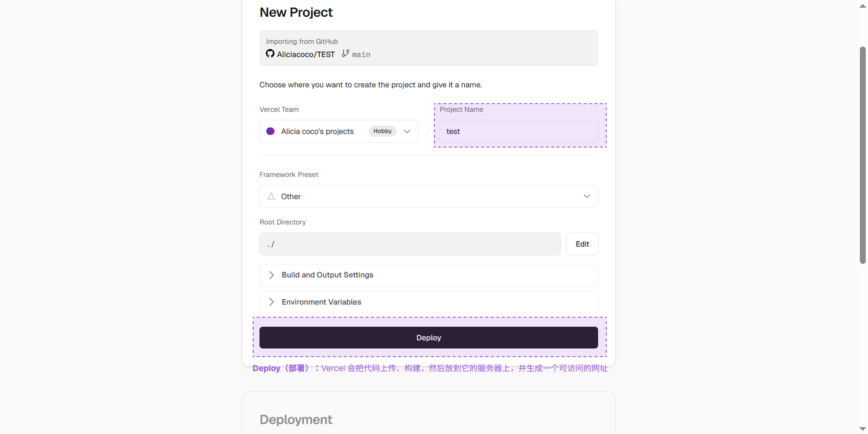Click the Alicia coco's projects team avatar
This screenshot has width=868, height=434.
(x=270, y=131)
